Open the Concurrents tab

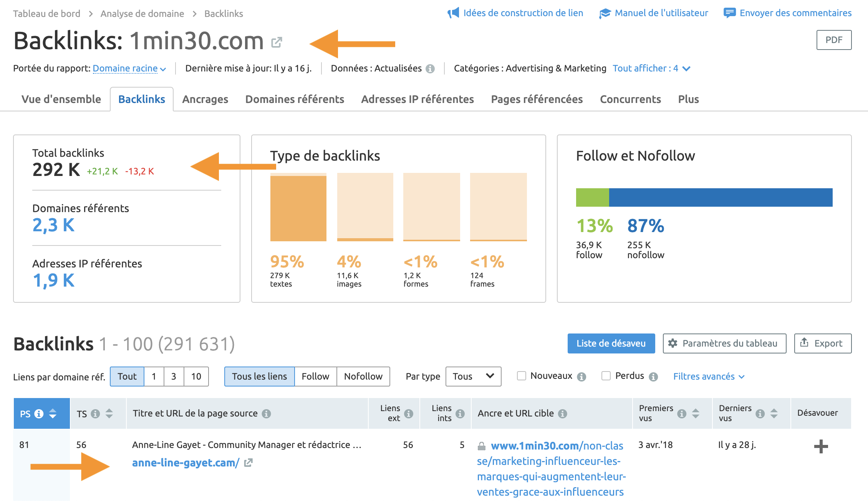point(630,99)
